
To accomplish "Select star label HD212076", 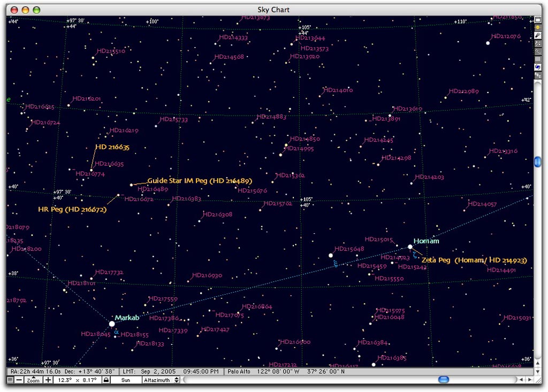I will click(x=506, y=36).
